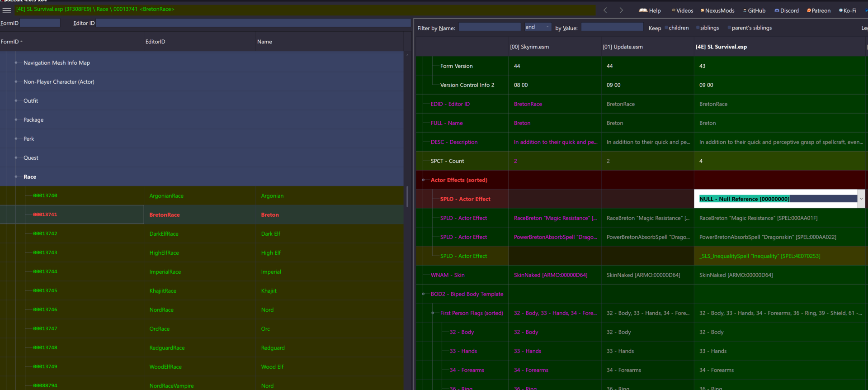
Task: Enable the Keep parent's siblings checkbox
Action: (x=729, y=28)
